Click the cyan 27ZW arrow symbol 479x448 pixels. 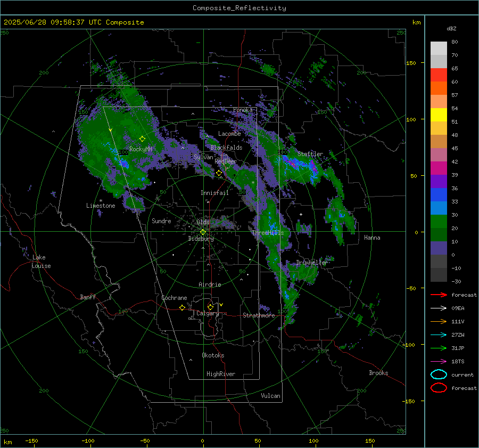439,335
